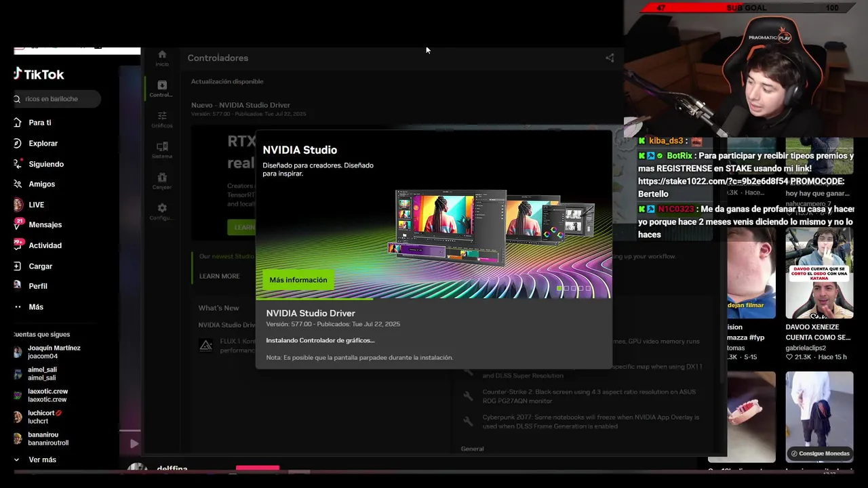The image size is (868, 488).
Task: Click Actualización disponible text
Action: tap(227, 81)
